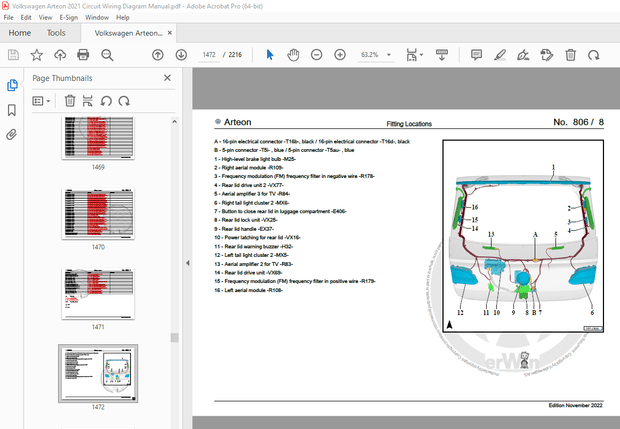Click text '1 - High-level brake light bulb -M25-'
This screenshot has width=620, height=429.
pos(255,159)
